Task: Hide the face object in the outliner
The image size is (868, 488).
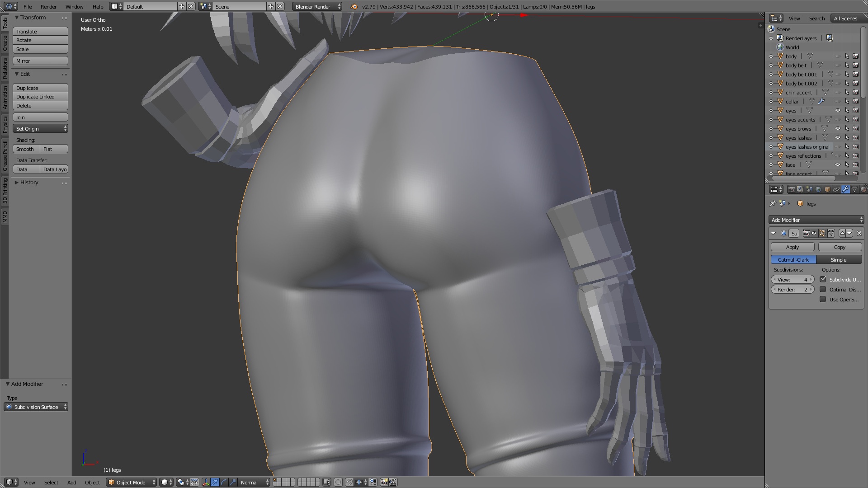Action: click(838, 164)
